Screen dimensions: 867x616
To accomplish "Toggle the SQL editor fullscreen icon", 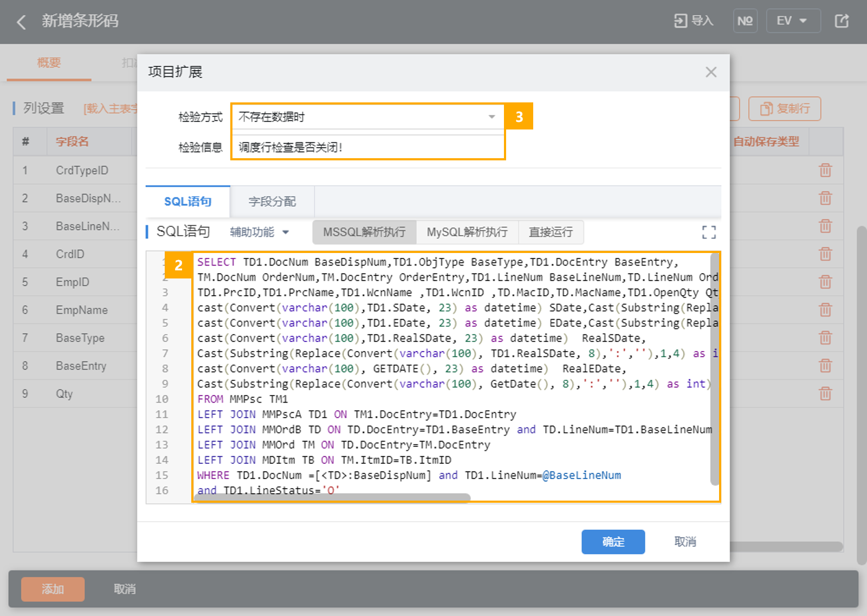I will point(709,232).
